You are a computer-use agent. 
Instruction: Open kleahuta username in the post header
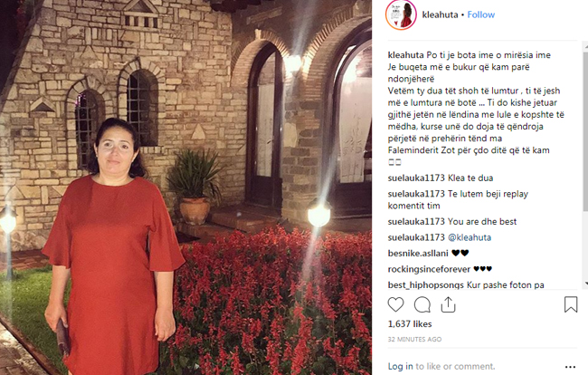[440, 14]
